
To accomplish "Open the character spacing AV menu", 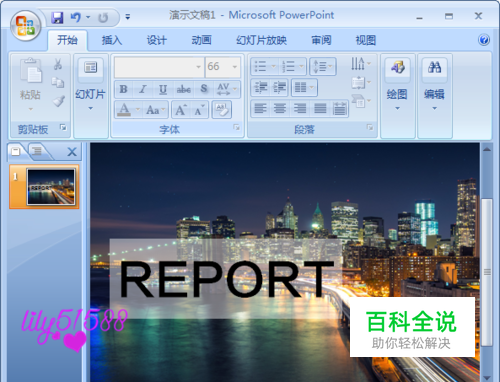I will (x=227, y=89).
